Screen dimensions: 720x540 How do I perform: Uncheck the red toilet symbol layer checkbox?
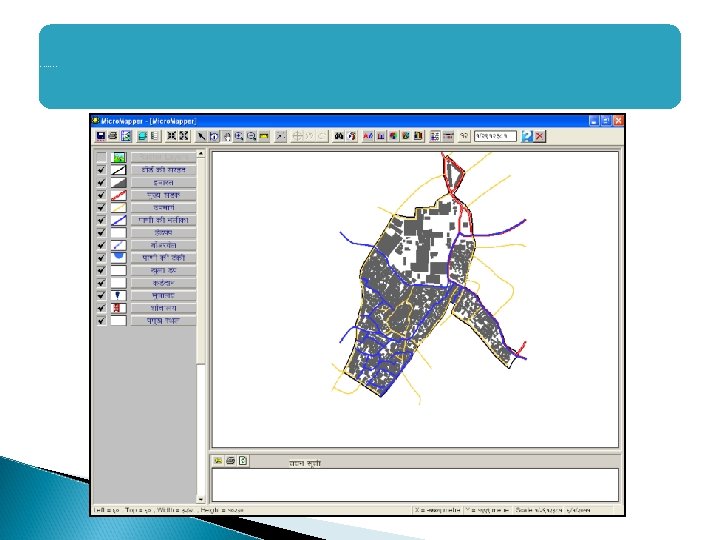click(x=101, y=308)
